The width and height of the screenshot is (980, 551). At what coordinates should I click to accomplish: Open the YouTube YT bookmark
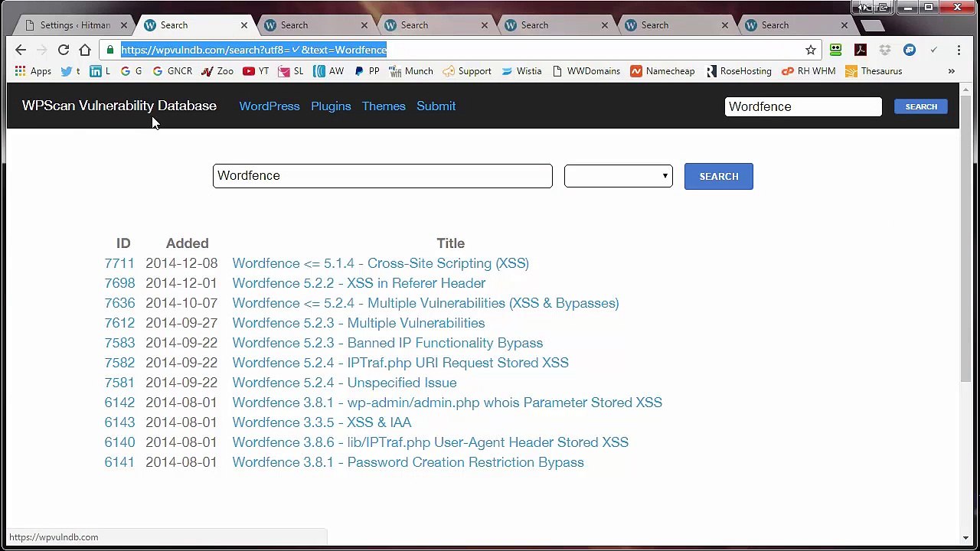[x=256, y=71]
